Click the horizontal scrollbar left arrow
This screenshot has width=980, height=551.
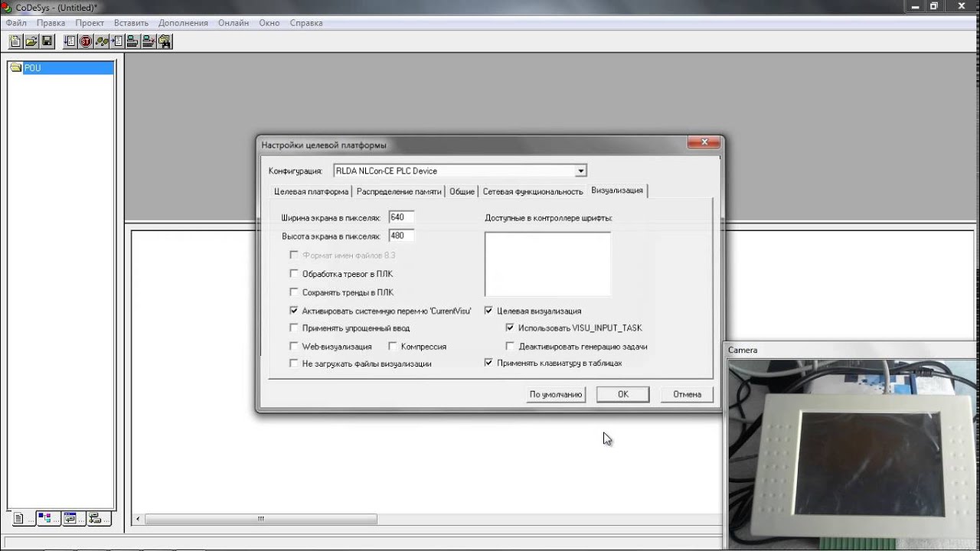click(x=138, y=519)
